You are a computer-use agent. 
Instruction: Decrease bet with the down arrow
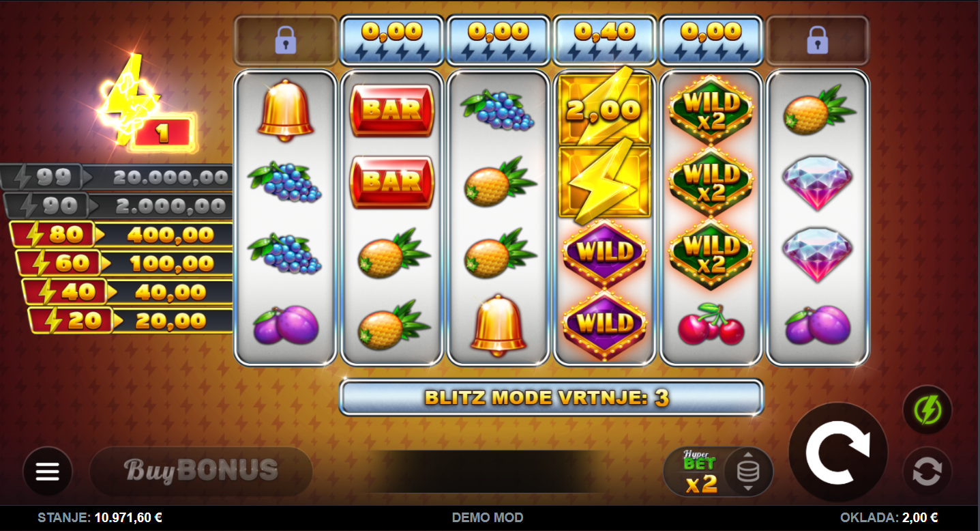[748, 488]
